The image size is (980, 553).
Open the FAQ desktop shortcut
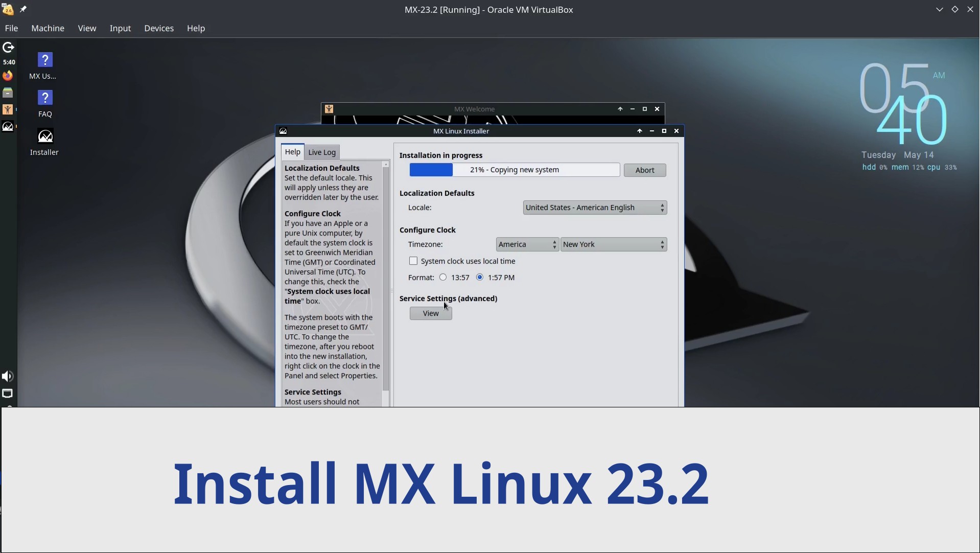point(45,98)
